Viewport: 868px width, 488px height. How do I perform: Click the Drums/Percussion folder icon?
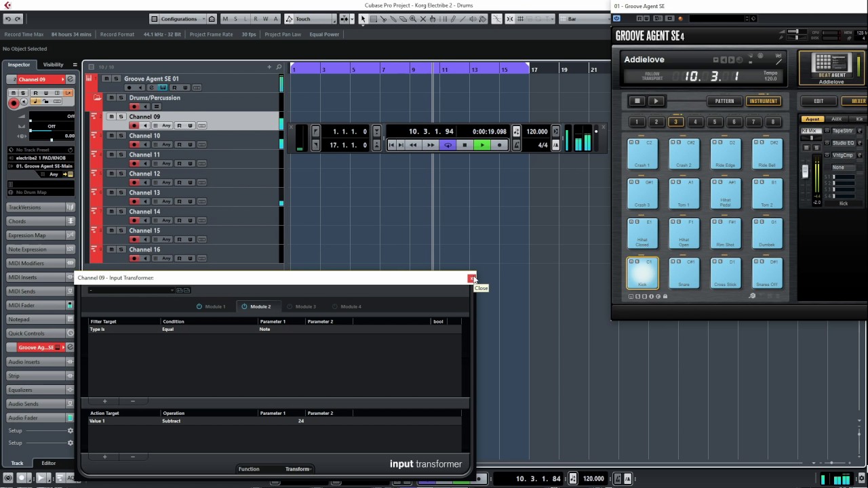pyautogui.click(x=97, y=98)
